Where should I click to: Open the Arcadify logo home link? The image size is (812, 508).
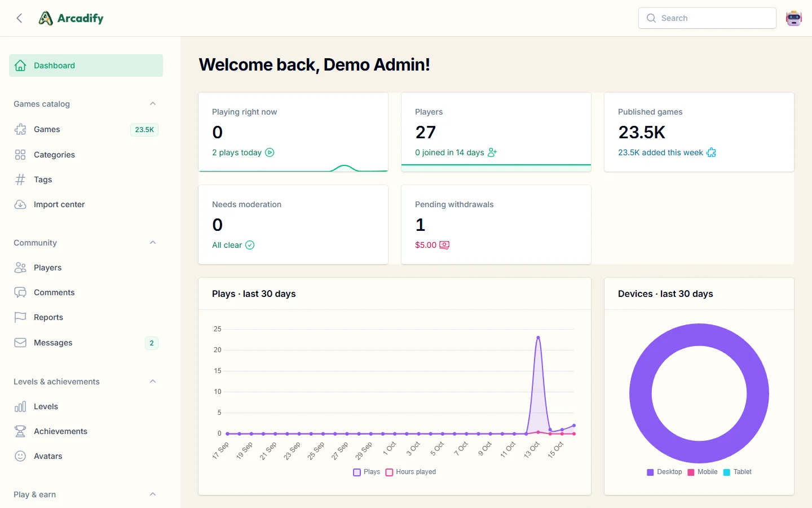pos(71,18)
